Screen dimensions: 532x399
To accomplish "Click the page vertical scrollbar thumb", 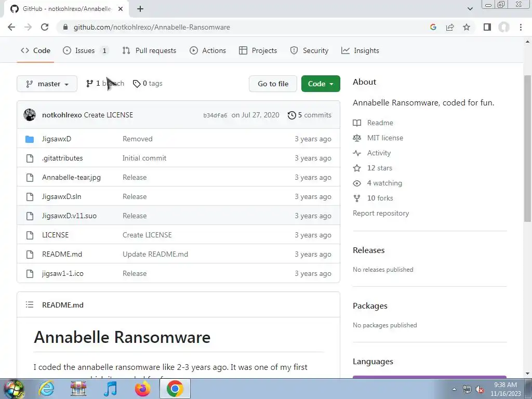I will coord(527,149).
